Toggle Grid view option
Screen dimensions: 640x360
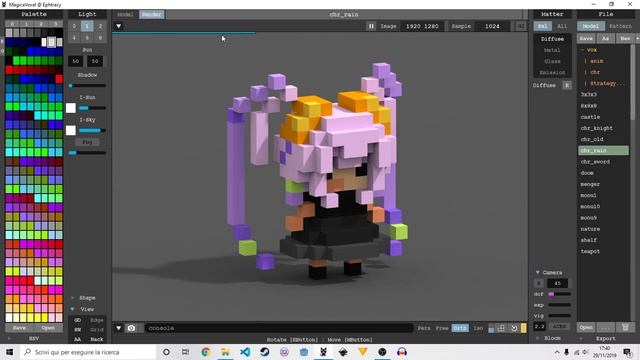[x=97, y=330]
